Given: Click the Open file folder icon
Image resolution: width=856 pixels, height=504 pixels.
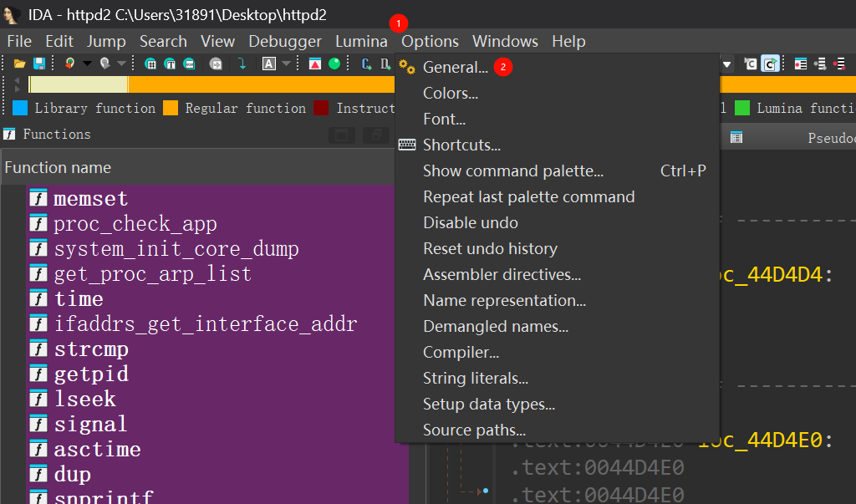Looking at the screenshot, I should pos(20,64).
